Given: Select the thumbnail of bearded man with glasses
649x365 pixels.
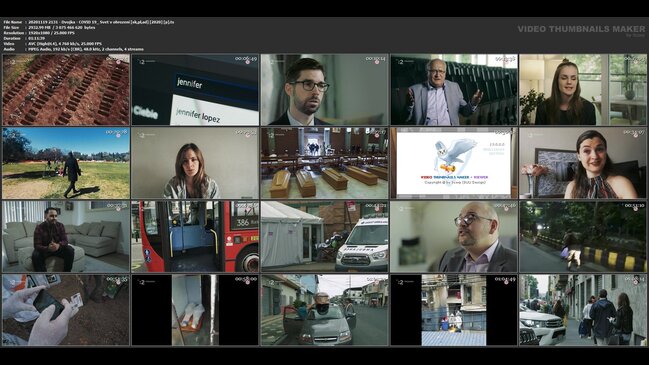Looking at the screenshot, I should [x=324, y=90].
